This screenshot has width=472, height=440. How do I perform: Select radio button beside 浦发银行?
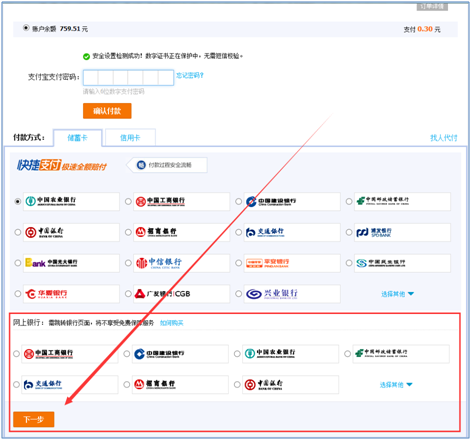[349, 232]
